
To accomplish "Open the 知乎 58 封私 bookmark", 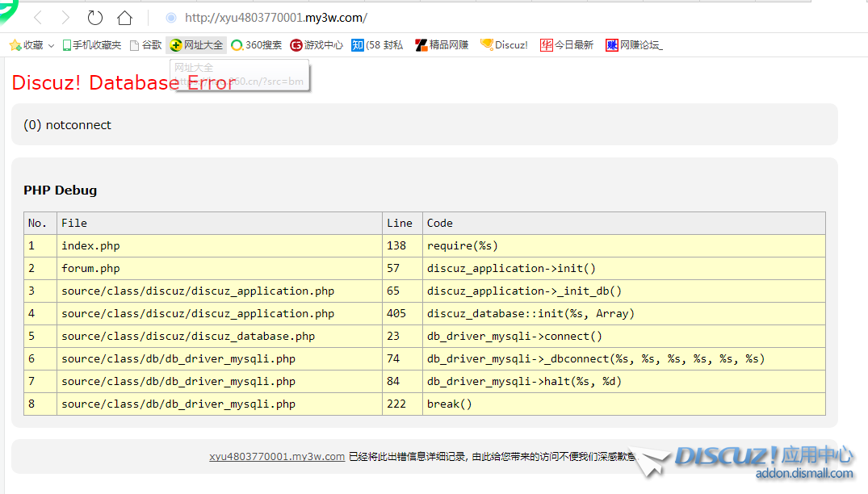I will pyautogui.click(x=377, y=45).
